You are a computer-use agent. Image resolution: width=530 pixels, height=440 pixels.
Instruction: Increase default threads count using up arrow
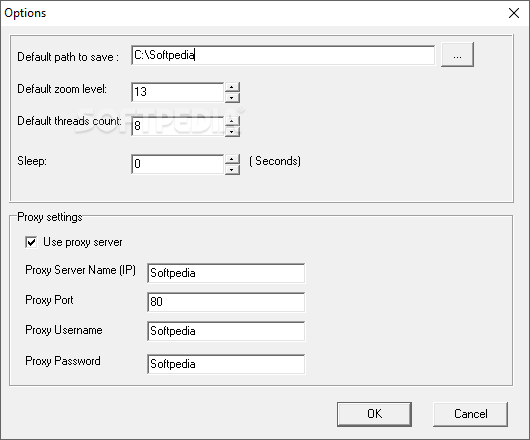click(232, 121)
